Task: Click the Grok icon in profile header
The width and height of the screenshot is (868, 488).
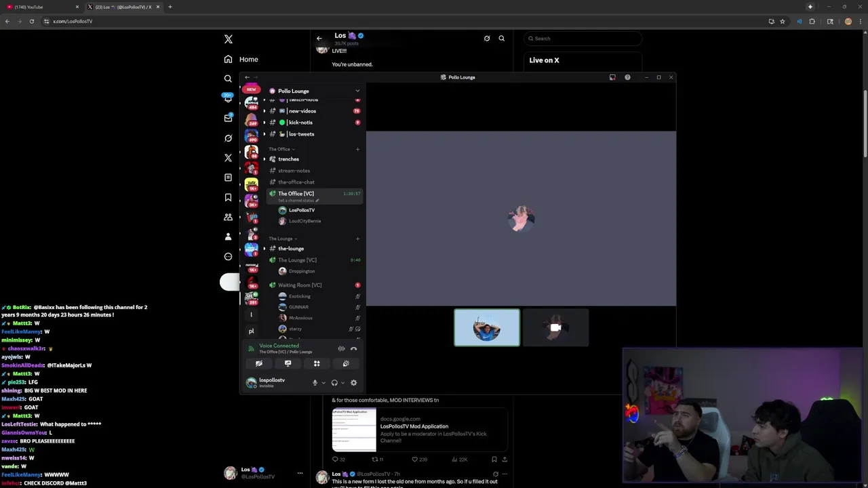Action: pyautogui.click(x=487, y=39)
